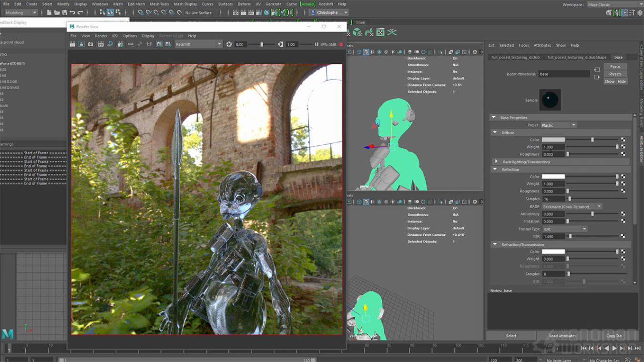The image size is (644, 362).
Task: Click the dark material Sample swatch thumbnail
Action: click(x=551, y=100)
